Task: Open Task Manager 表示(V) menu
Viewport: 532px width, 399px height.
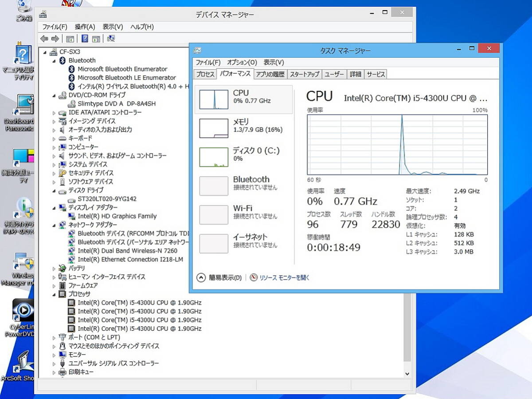Action: coord(274,63)
